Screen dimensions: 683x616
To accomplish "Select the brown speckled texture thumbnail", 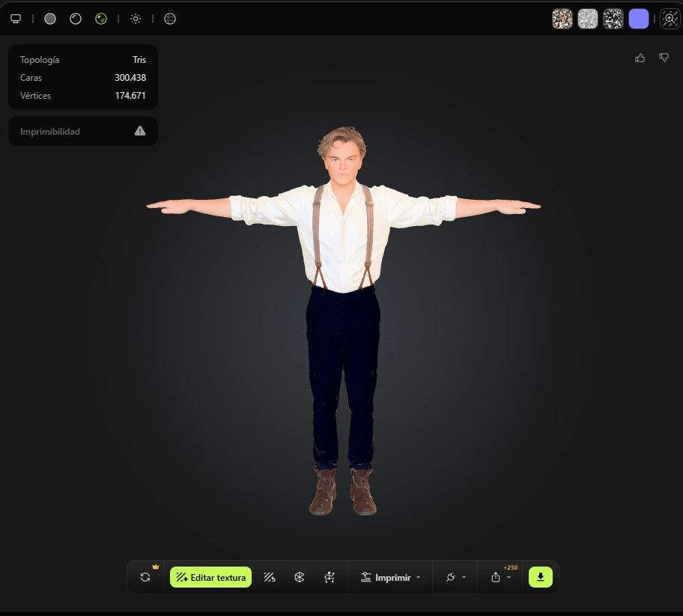I will [562, 19].
